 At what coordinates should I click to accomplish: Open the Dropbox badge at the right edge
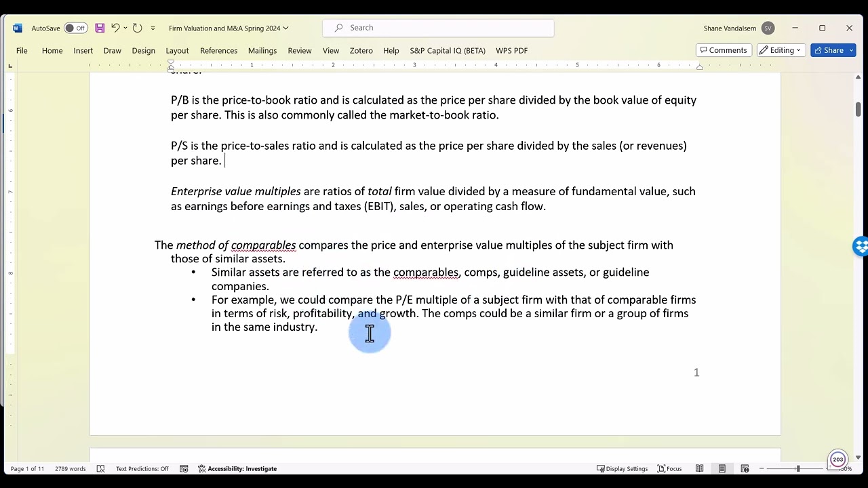pos(861,246)
